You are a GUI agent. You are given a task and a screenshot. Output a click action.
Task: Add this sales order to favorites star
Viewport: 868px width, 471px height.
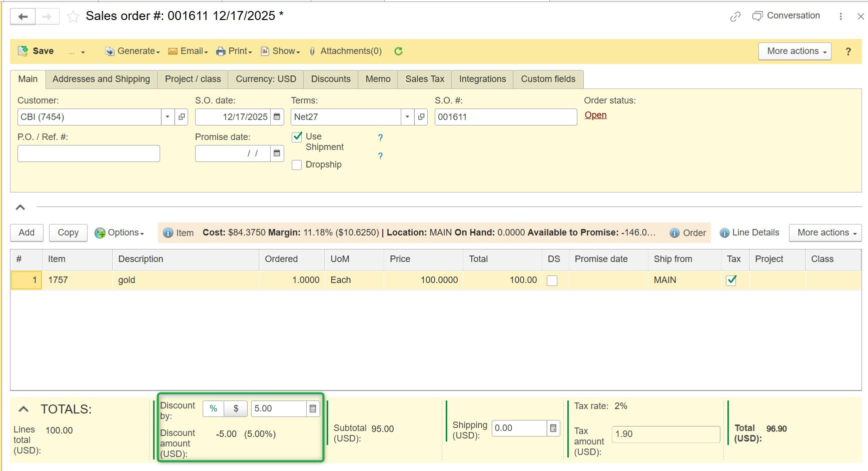[73, 16]
